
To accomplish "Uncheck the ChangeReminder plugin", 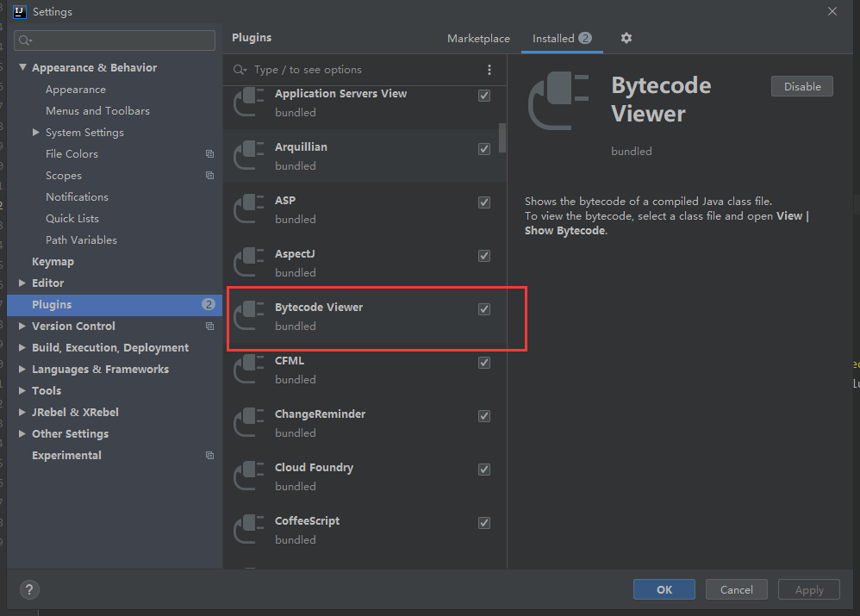I will point(484,416).
